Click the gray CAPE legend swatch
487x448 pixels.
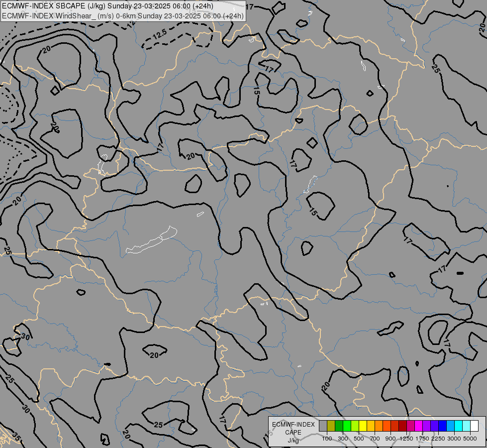323,426
